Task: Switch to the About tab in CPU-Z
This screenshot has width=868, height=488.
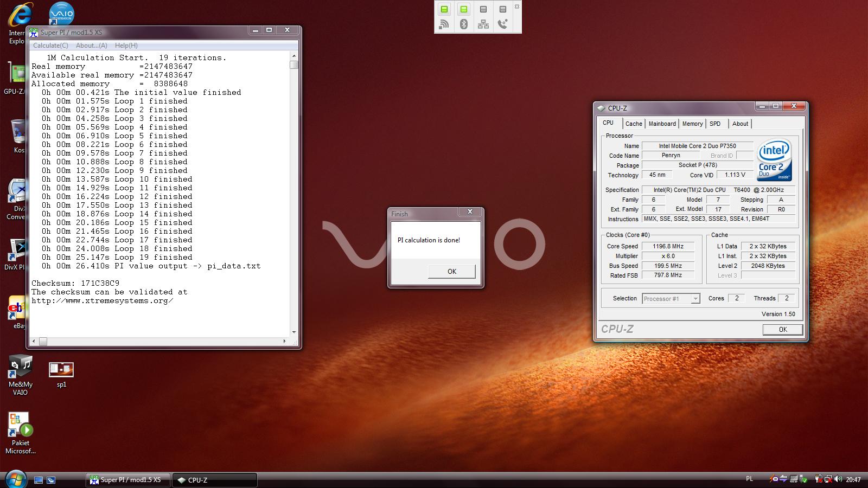Action: coord(740,124)
